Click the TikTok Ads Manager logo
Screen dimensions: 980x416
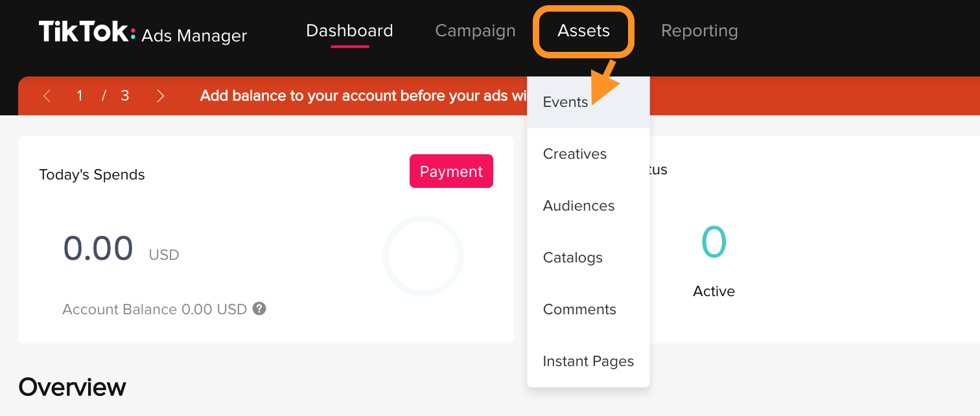(143, 32)
